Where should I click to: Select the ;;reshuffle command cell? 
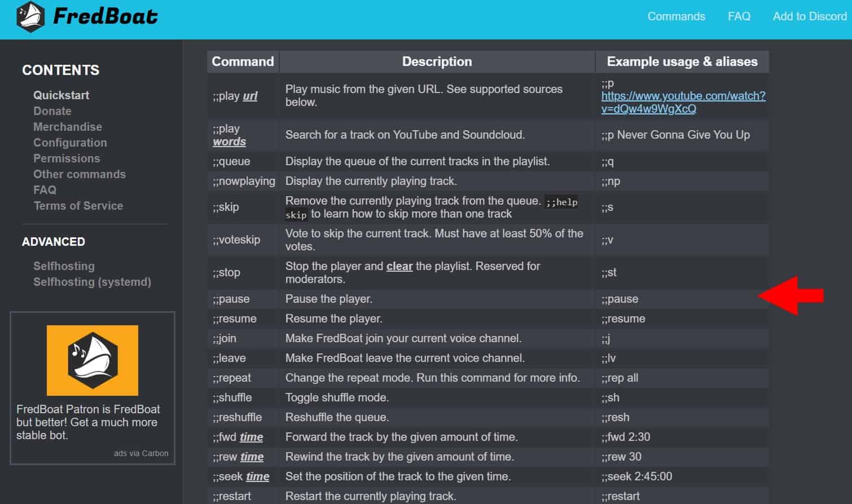tap(243, 417)
